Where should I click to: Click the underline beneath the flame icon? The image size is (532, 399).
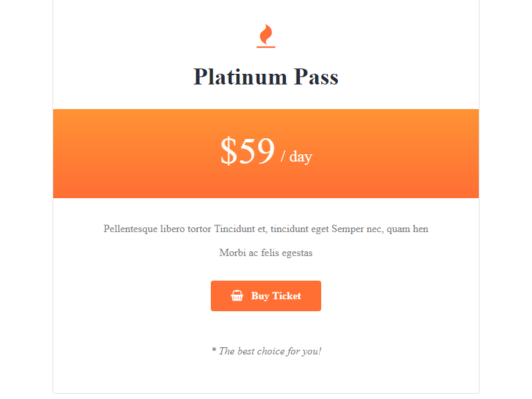coord(266,47)
